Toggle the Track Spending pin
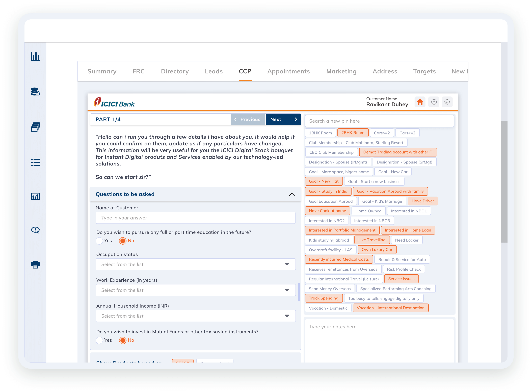This screenshot has width=532, height=392. point(324,298)
